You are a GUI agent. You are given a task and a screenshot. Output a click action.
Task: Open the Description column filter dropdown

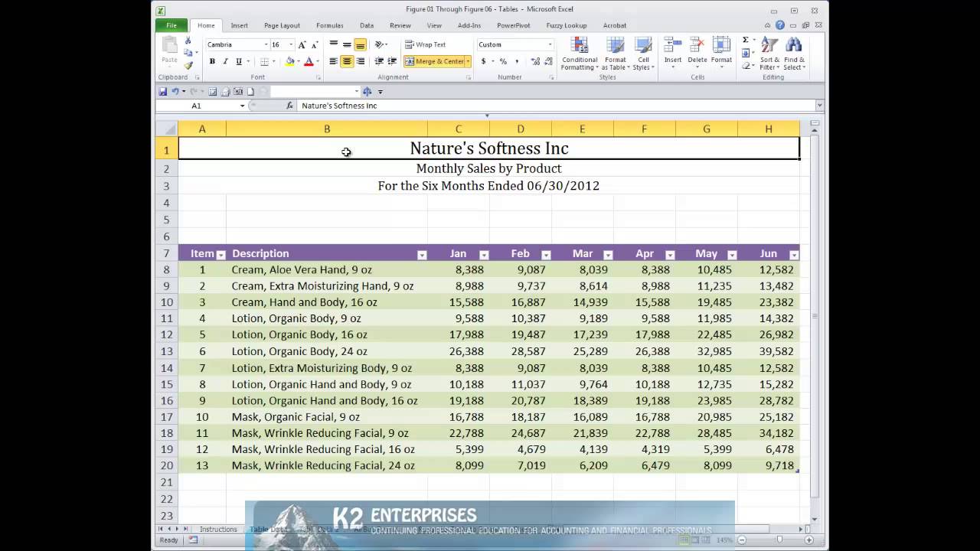(x=422, y=255)
